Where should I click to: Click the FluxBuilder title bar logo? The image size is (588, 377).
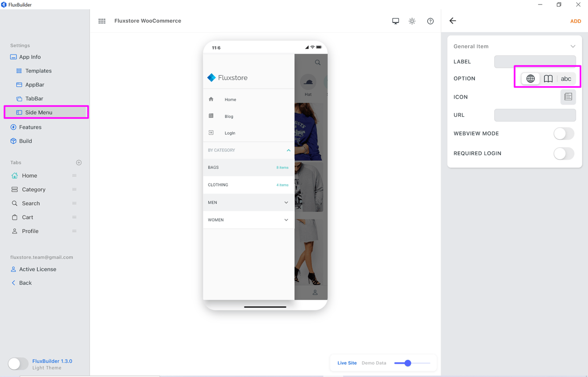tap(4, 4)
